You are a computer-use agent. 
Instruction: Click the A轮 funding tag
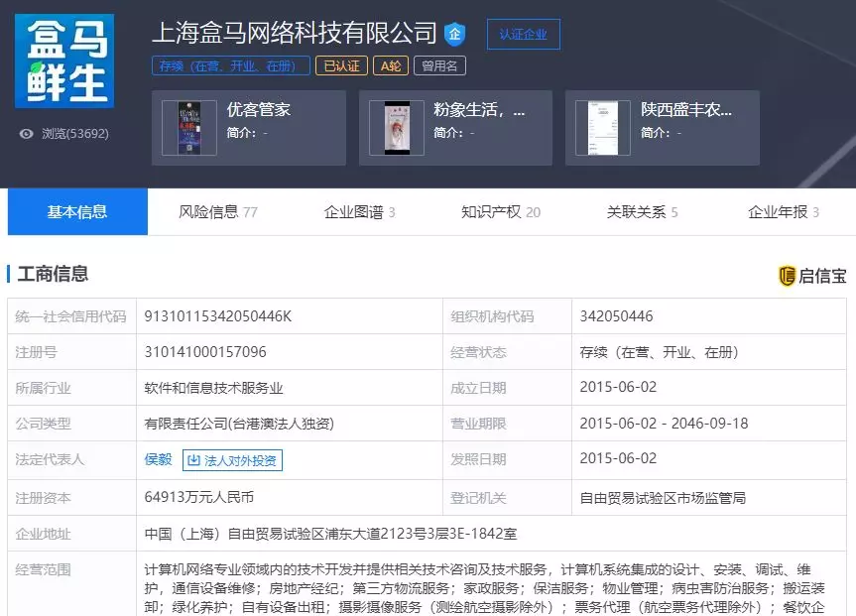tap(391, 66)
